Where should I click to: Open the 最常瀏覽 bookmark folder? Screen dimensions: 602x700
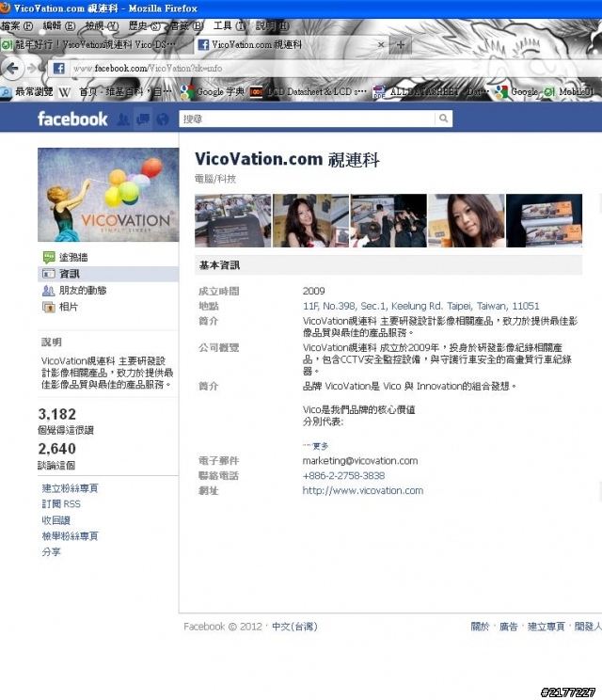pyautogui.click(x=27, y=92)
